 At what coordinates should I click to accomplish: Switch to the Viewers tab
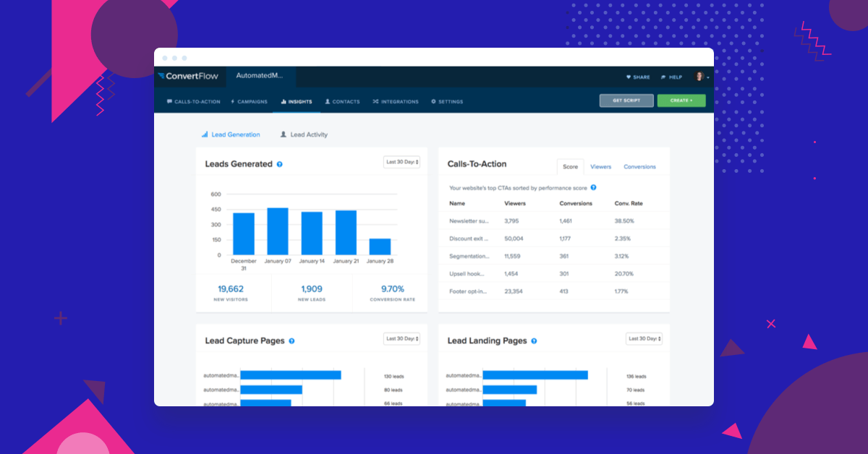pos(600,166)
